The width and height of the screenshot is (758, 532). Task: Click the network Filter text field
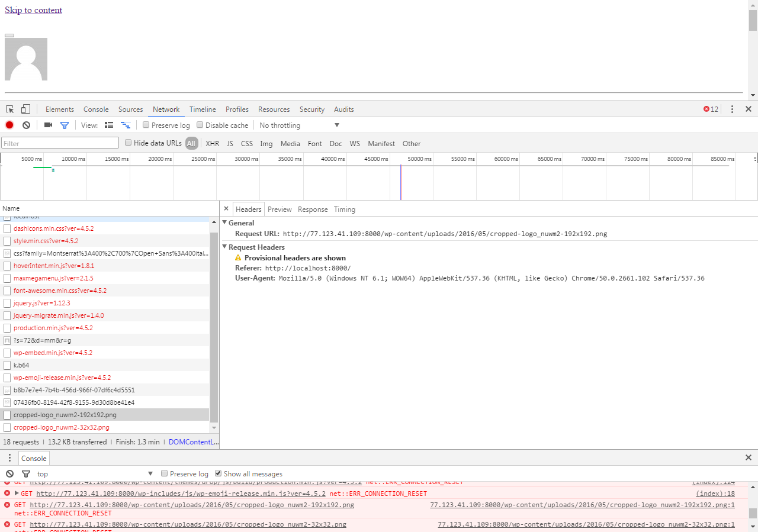coord(60,143)
